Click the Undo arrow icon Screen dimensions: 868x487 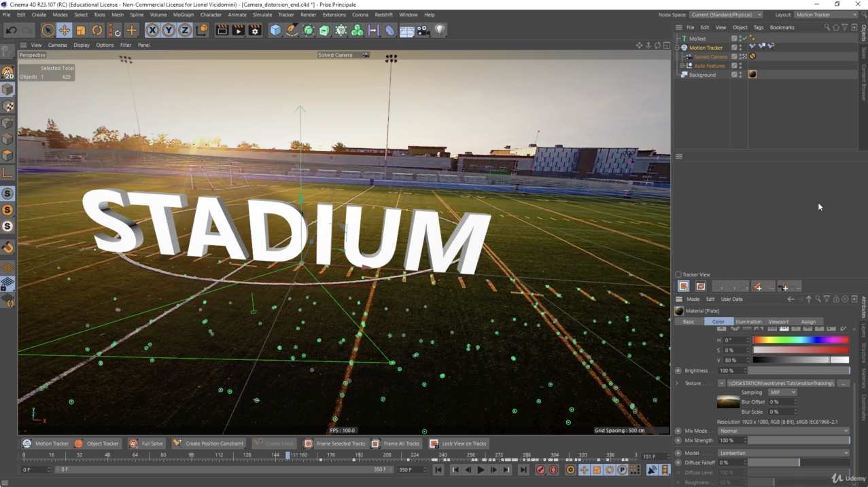(12, 30)
